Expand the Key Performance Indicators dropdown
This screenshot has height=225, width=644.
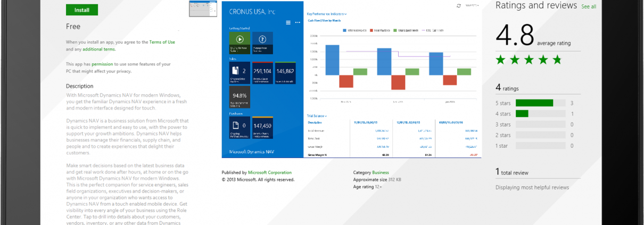327,14
